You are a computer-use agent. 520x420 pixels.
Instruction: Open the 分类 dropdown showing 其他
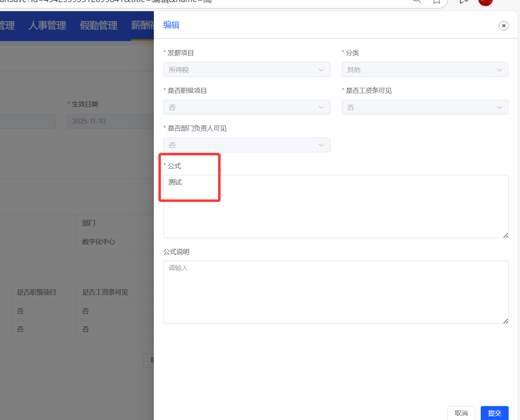[425, 70]
